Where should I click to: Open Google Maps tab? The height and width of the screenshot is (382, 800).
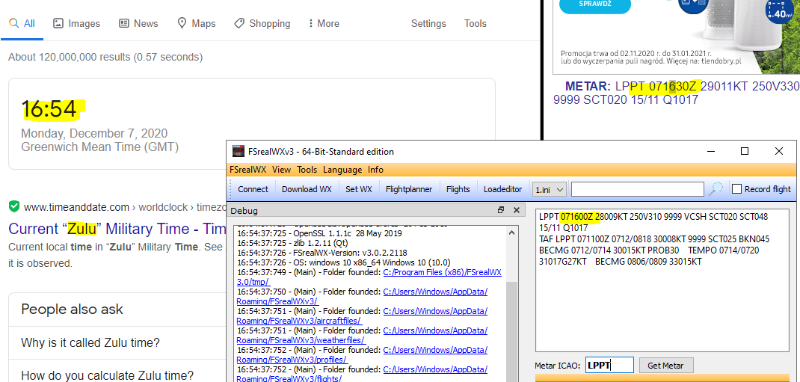point(196,23)
